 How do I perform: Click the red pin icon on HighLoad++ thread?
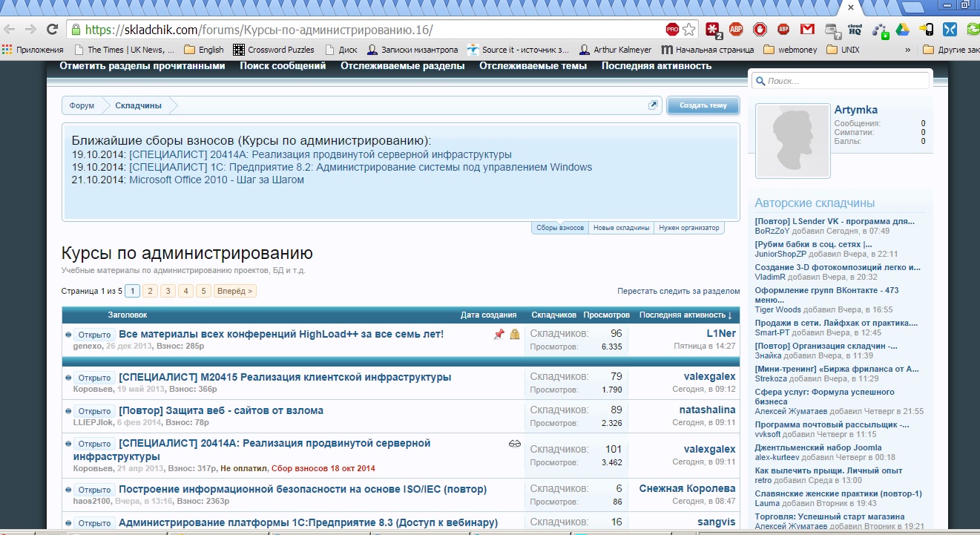pyautogui.click(x=499, y=335)
